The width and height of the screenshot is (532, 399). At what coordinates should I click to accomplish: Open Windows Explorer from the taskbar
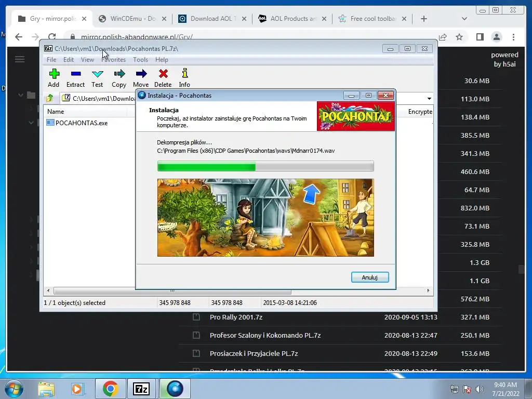(x=46, y=389)
